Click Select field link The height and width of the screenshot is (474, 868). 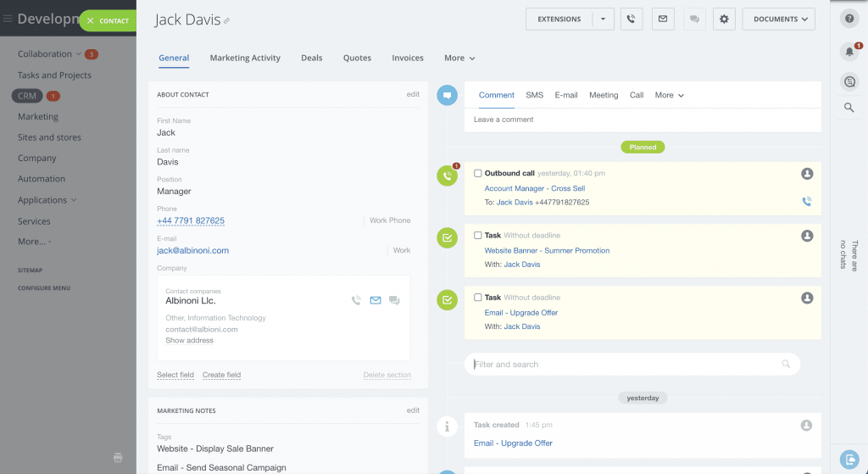pos(175,375)
